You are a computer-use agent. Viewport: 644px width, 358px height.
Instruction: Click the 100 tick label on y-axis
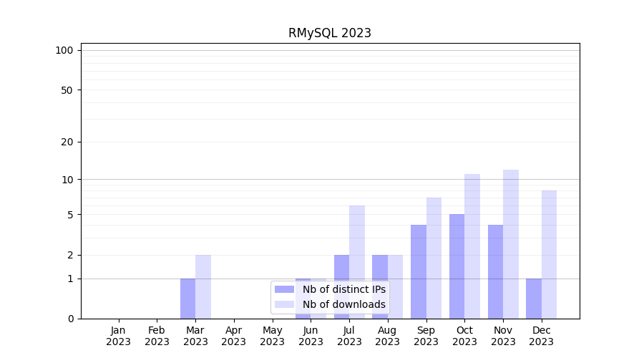point(64,50)
